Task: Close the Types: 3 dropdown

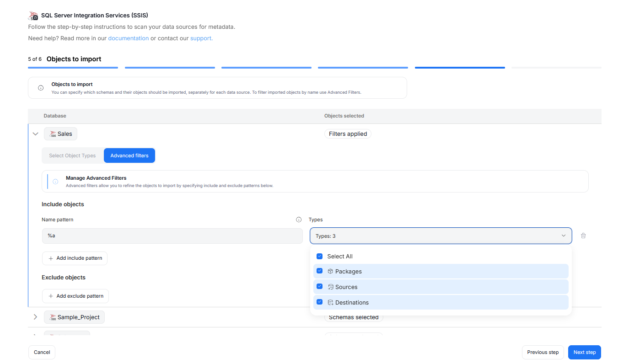Action: [563, 236]
